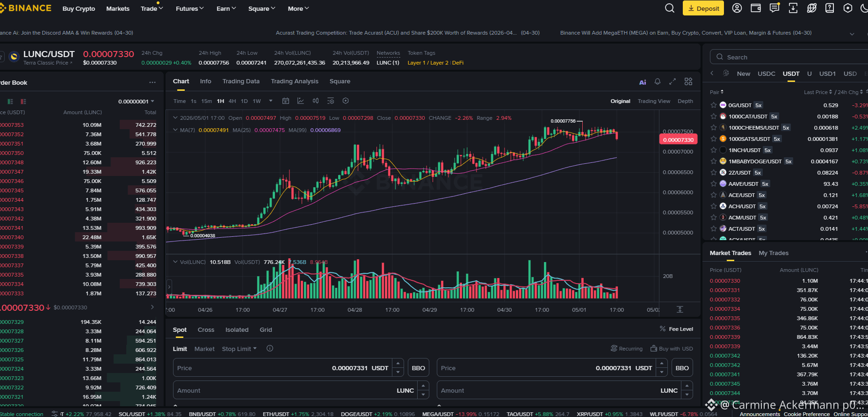Select the USDC market tab
The width and height of the screenshot is (868, 417).
point(767,74)
